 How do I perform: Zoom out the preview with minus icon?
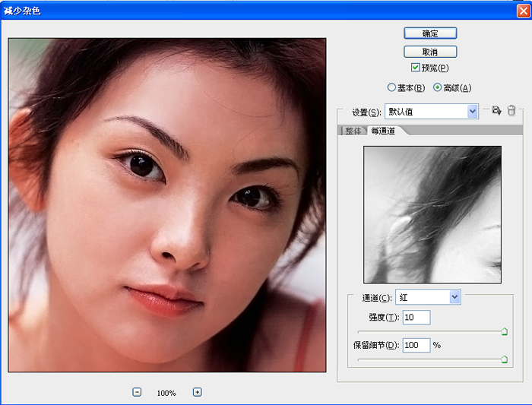click(137, 392)
